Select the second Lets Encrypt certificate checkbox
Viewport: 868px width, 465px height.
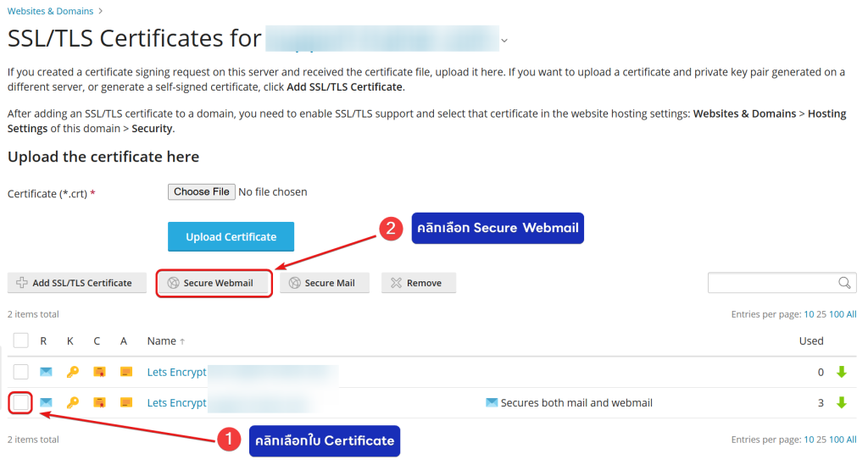click(21, 403)
